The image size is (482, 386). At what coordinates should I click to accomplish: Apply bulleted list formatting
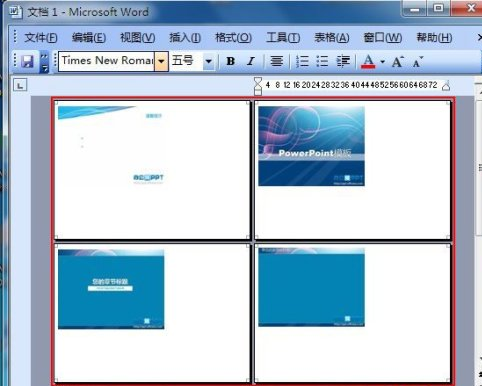(x=322, y=61)
